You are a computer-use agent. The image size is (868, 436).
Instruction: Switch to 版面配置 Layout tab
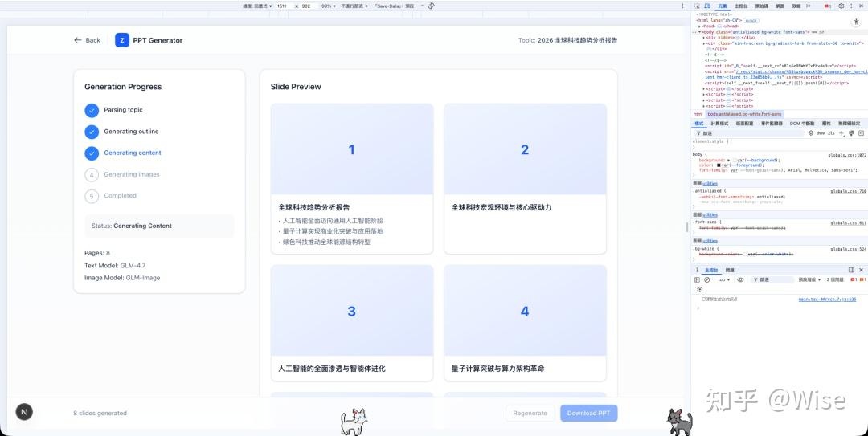coord(744,124)
